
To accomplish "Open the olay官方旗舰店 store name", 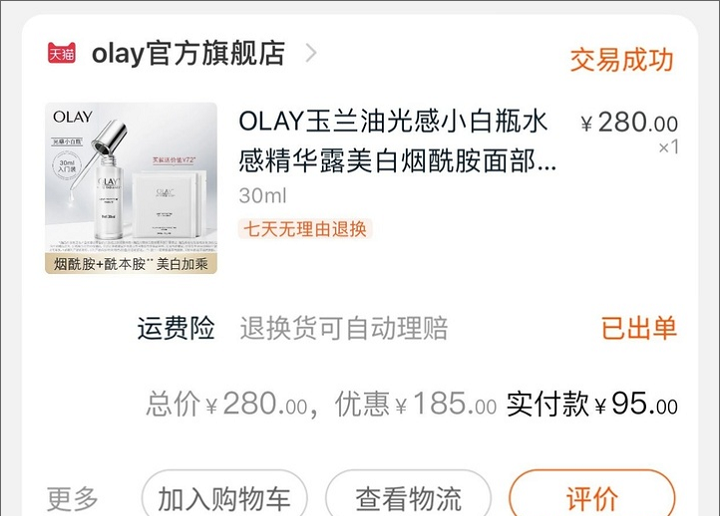I will (x=188, y=54).
